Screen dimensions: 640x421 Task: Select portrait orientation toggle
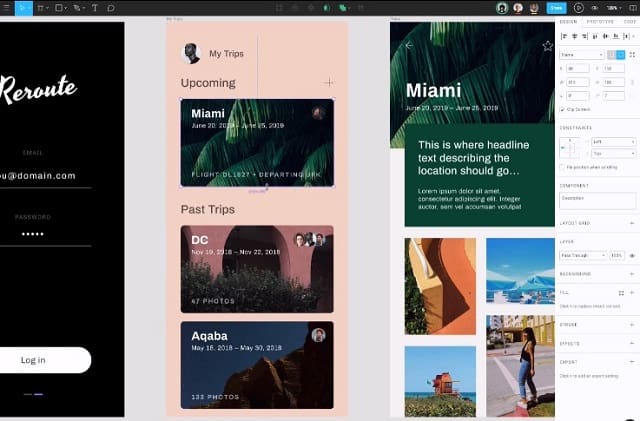coord(611,55)
